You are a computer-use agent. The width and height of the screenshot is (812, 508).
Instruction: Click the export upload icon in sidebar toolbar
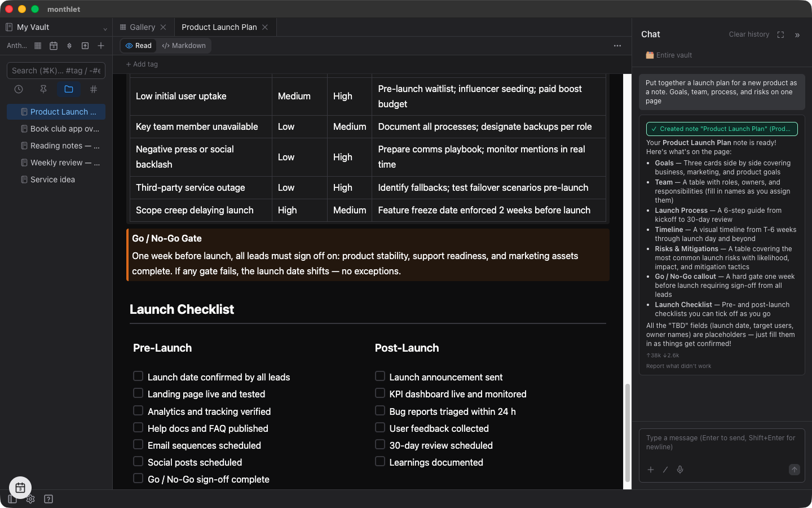(x=85, y=46)
